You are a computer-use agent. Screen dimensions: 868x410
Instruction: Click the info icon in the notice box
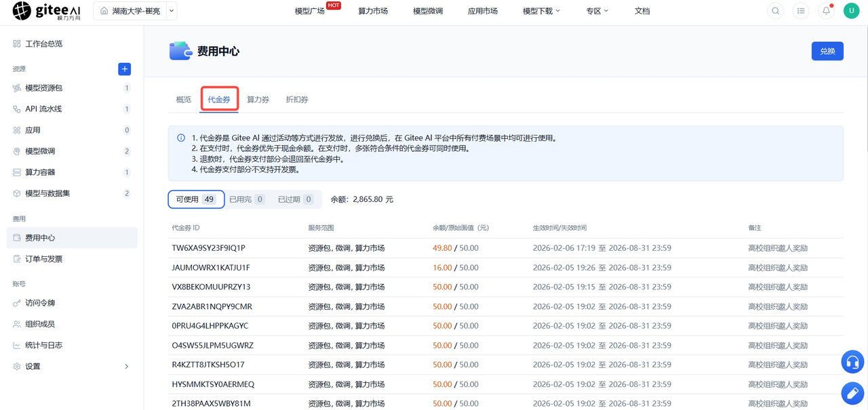coord(181,138)
